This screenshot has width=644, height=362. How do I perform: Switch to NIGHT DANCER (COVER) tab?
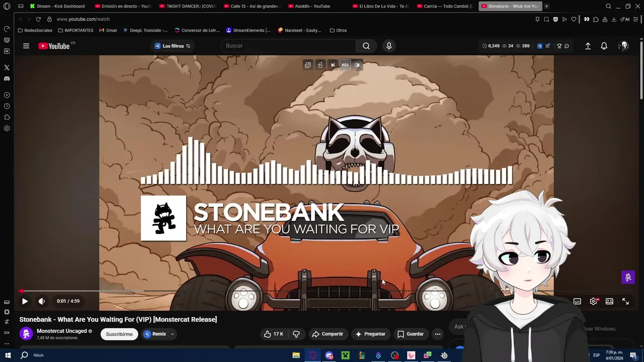point(188,6)
